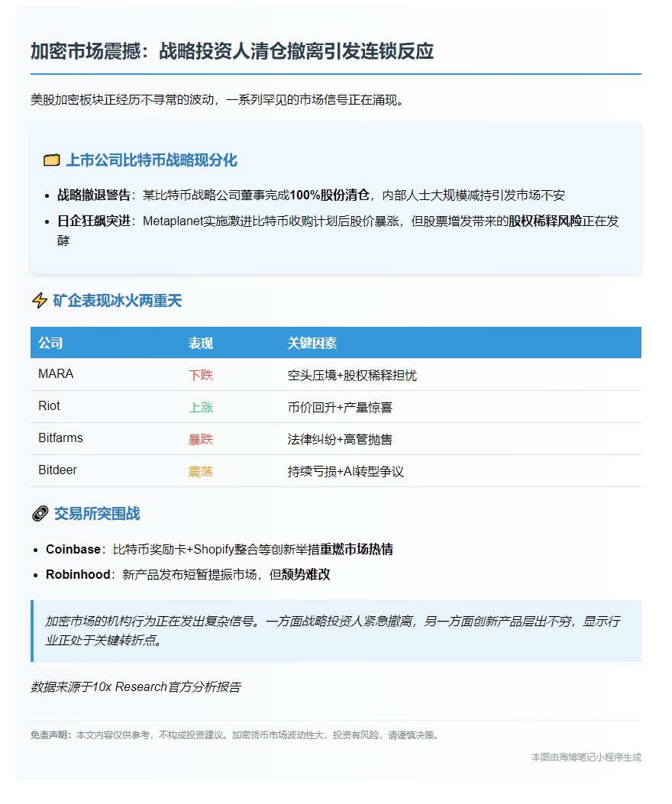
Task: Click the bold label 日企狂飙突进
Action: tap(94, 221)
